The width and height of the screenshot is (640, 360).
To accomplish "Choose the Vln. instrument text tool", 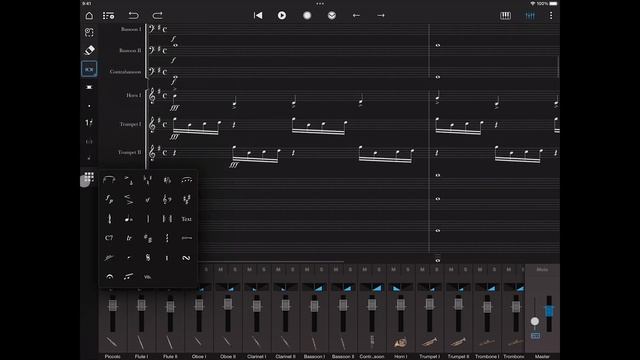I will click(x=147, y=277).
